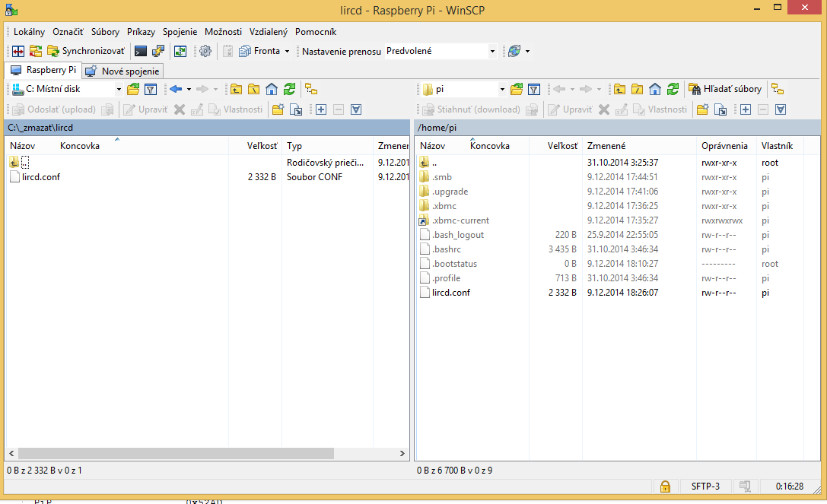
Task: Go back in local panel history
Action: click(x=177, y=89)
